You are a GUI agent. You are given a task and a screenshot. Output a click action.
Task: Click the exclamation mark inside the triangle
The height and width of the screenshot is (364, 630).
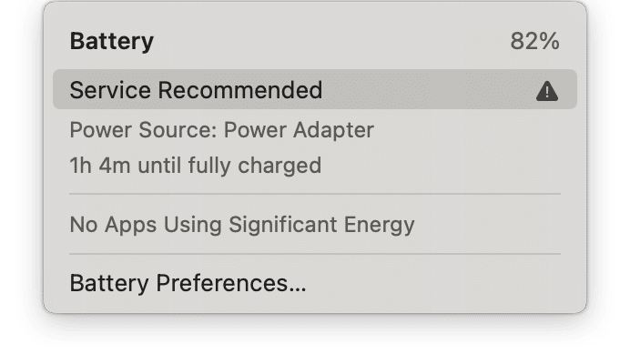point(546,91)
